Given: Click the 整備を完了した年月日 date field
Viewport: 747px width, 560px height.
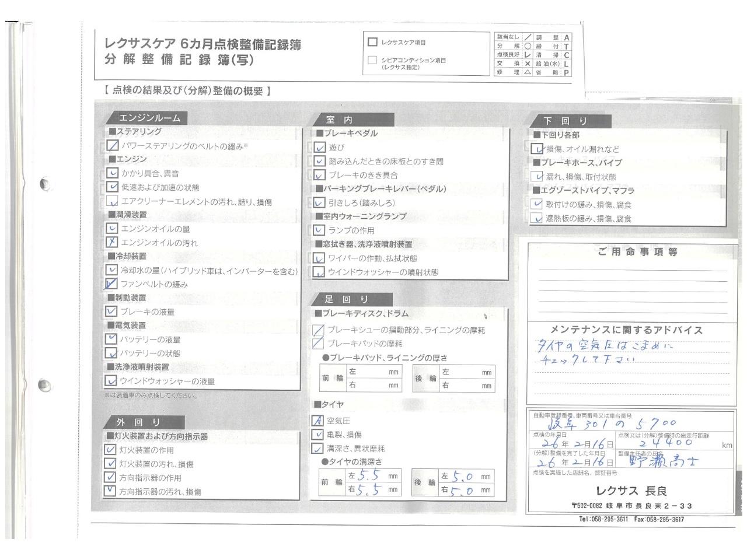Looking at the screenshot, I should pos(573,459).
